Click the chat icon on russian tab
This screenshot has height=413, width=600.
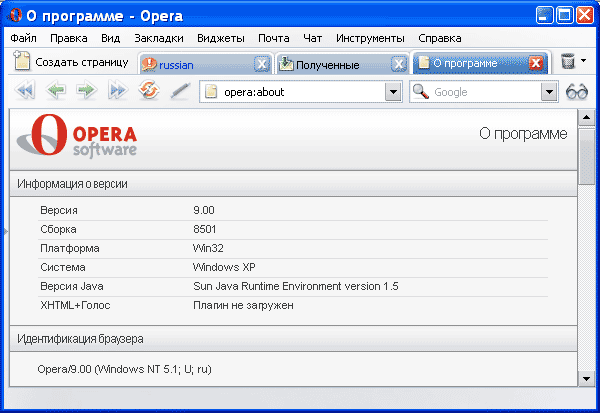[x=149, y=64]
